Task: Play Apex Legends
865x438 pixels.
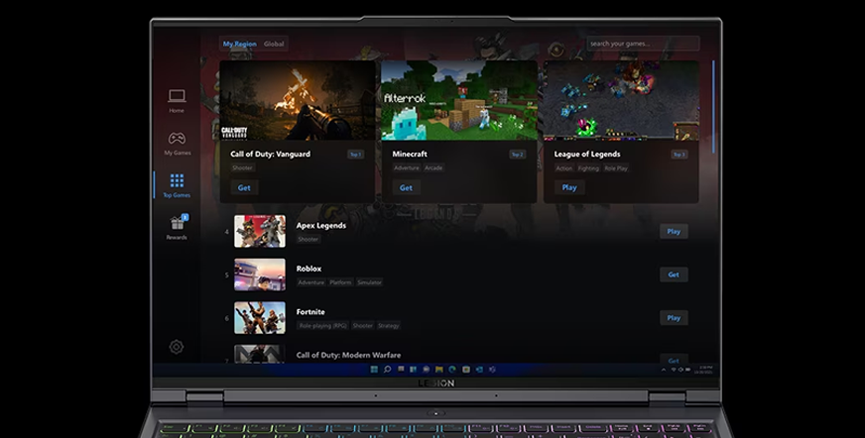Action: 674,231
